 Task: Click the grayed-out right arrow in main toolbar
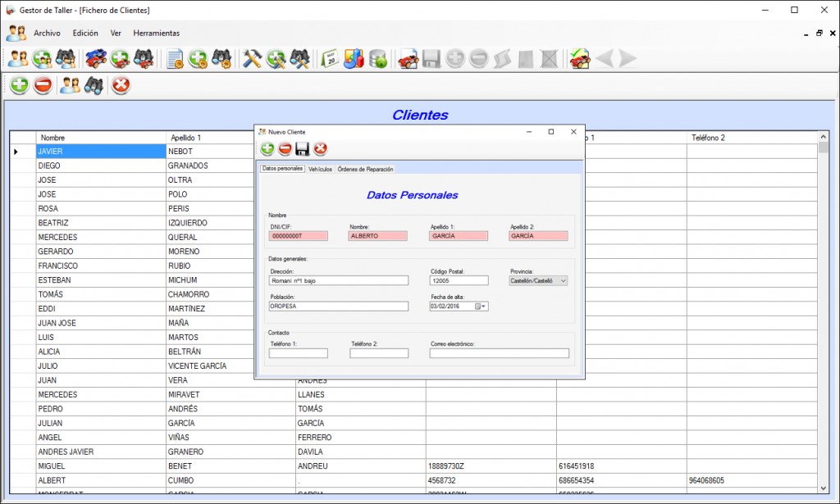pyautogui.click(x=628, y=59)
